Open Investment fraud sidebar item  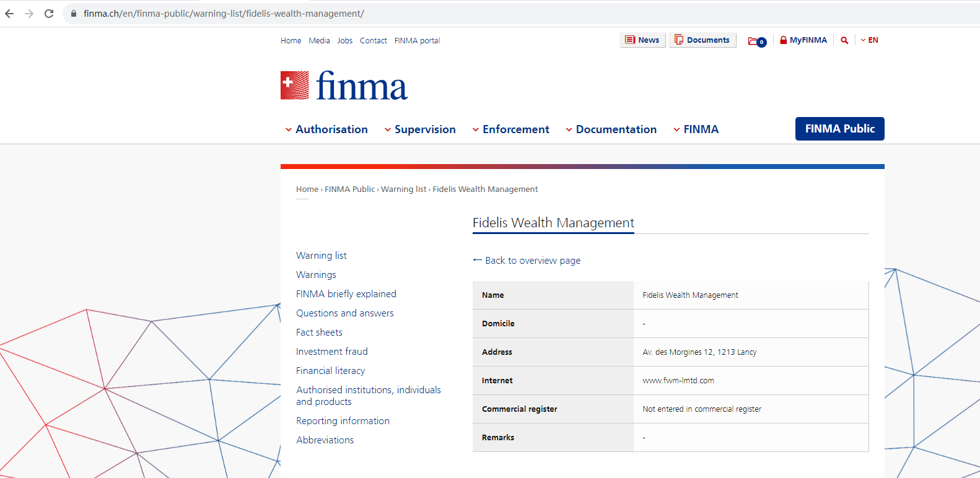[x=332, y=352]
